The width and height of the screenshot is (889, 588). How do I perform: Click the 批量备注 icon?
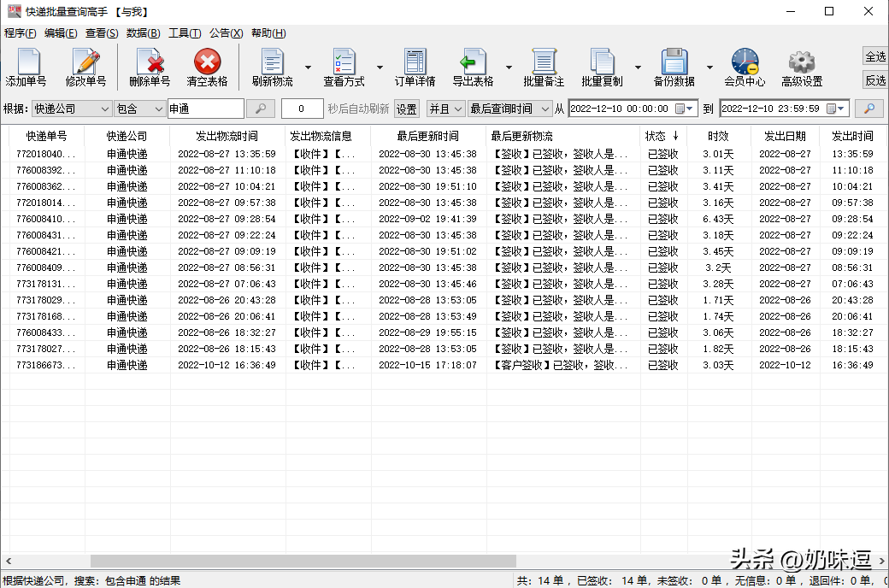(544, 62)
